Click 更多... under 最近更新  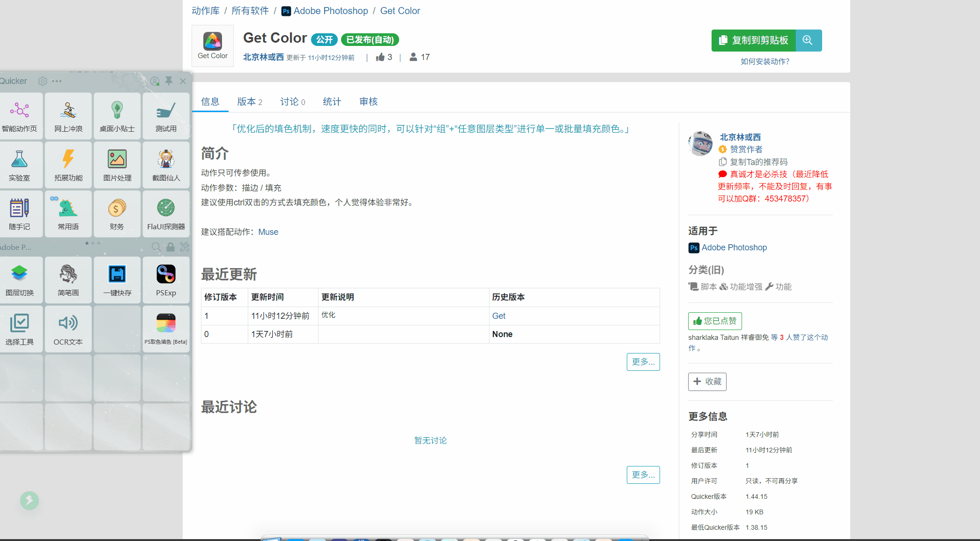[643, 362]
